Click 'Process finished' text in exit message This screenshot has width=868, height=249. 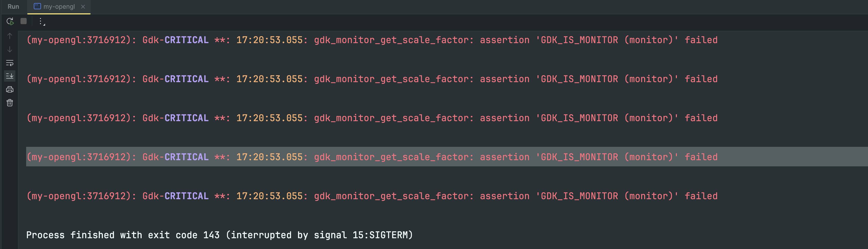tap(70, 235)
